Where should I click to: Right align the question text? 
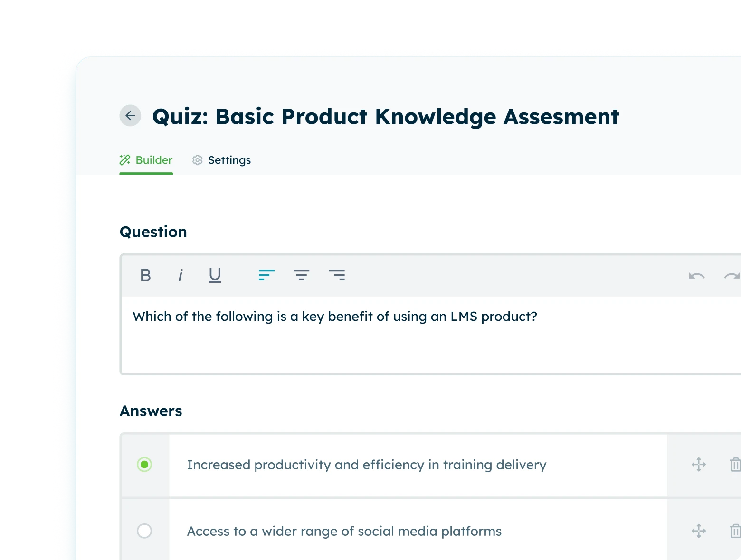[x=337, y=275]
